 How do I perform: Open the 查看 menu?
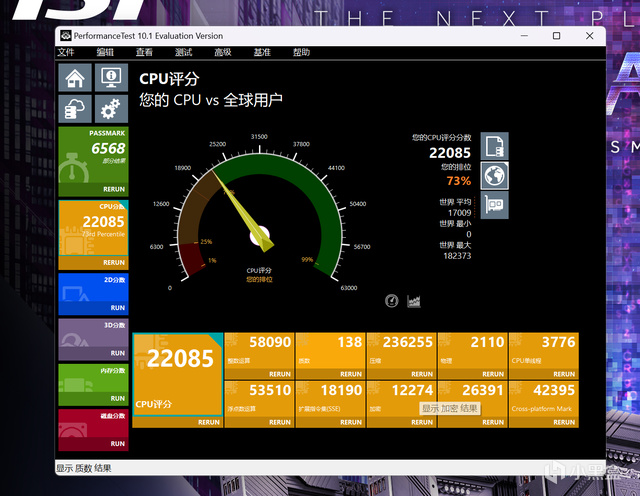click(144, 52)
